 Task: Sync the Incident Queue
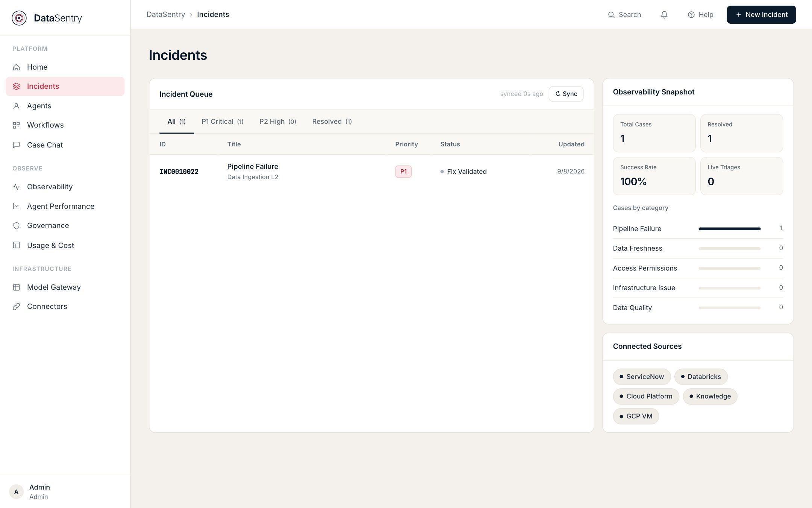point(566,94)
